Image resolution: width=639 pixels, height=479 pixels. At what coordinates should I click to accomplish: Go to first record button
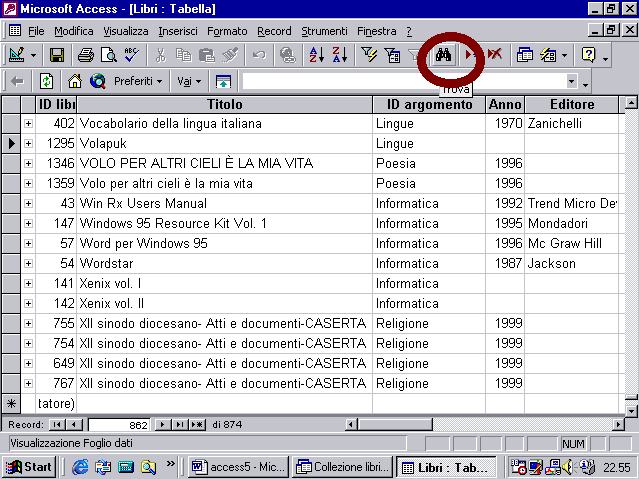[x=57, y=425]
